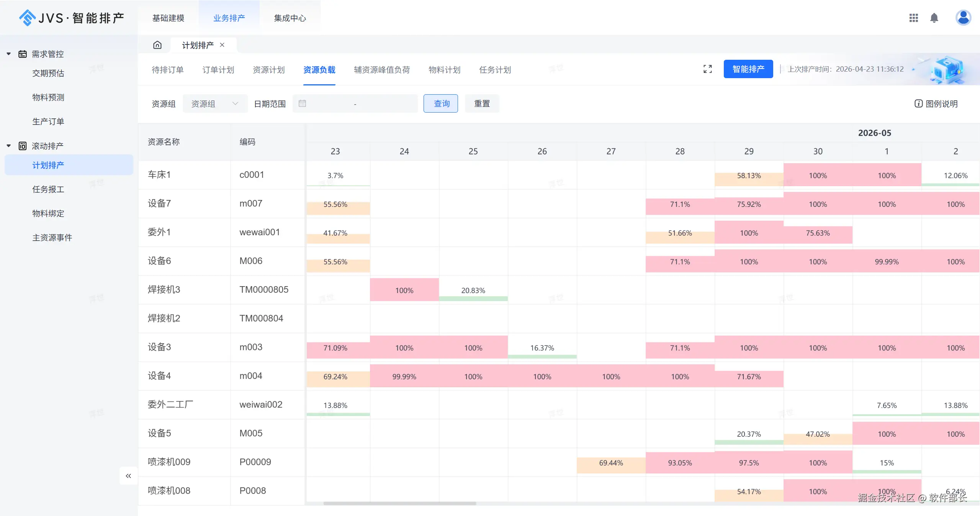Image resolution: width=980 pixels, height=516 pixels.
Task: Click the 重置 button
Action: pyautogui.click(x=482, y=103)
